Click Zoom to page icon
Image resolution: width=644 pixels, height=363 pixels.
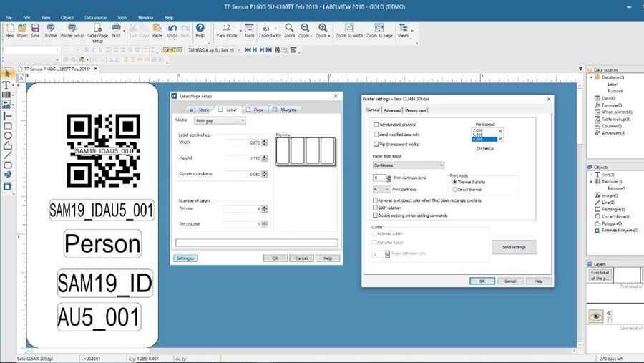(379, 30)
